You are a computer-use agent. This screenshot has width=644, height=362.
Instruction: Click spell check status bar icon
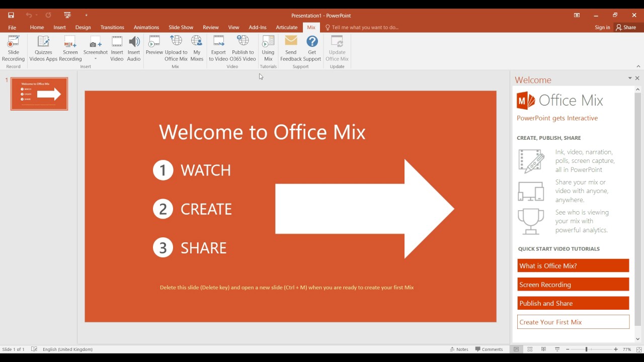34,349
